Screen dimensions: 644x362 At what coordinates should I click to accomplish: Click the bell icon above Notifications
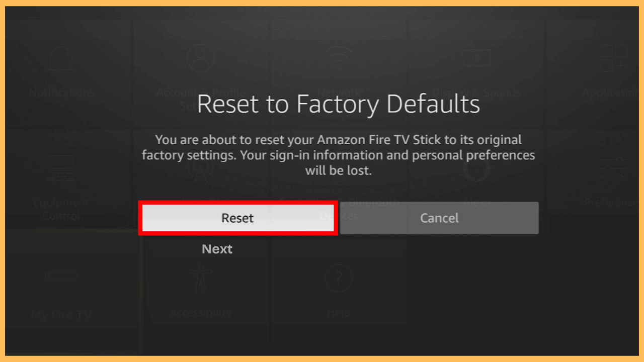tap(60, 58)
